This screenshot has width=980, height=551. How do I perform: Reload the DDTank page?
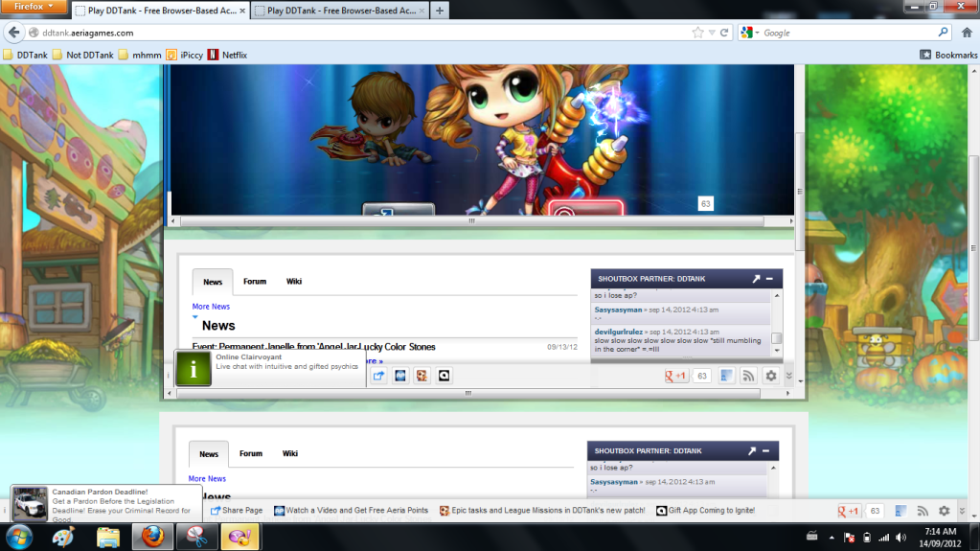pos(724,33)
